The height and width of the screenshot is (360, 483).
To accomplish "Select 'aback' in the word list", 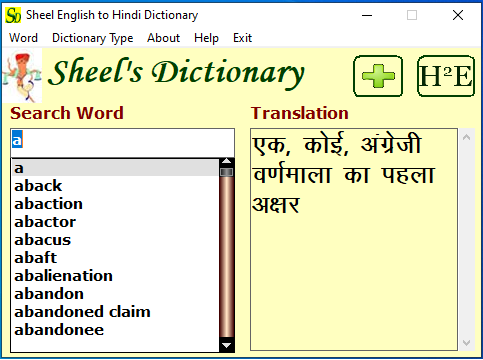I will (115, 186).
